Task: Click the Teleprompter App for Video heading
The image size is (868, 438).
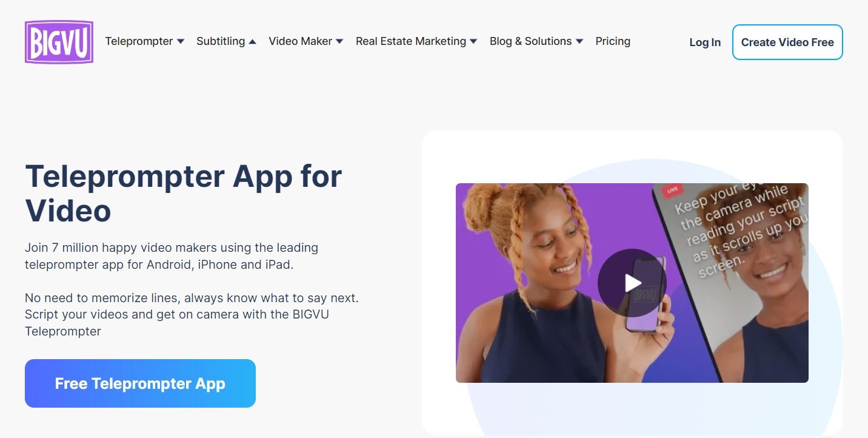Action: click(184, 193)
